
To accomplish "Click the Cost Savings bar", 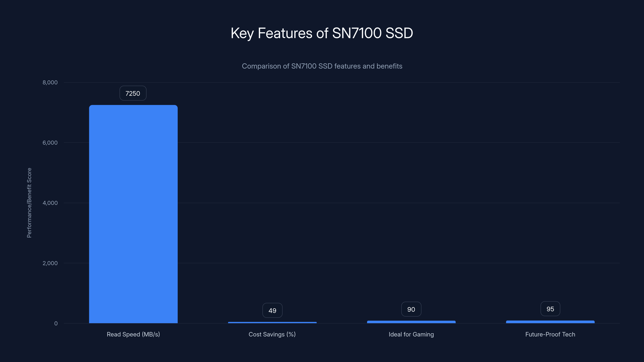I will pos(272,323).
